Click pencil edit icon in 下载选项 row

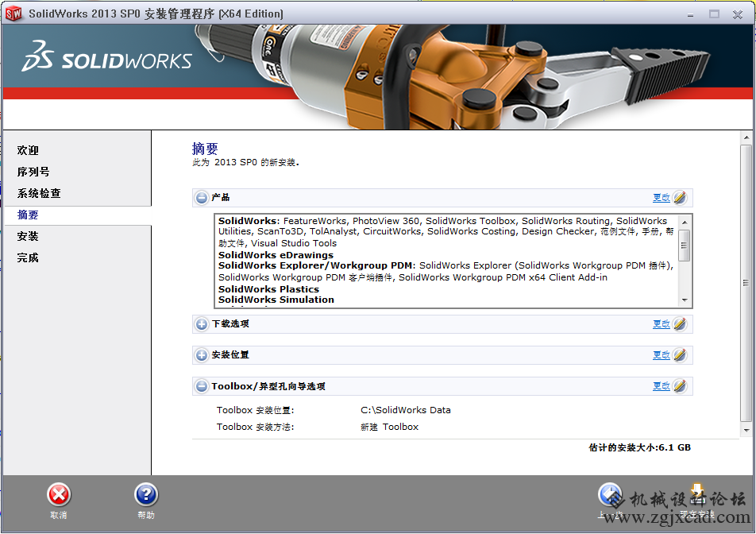coord(680,323)
